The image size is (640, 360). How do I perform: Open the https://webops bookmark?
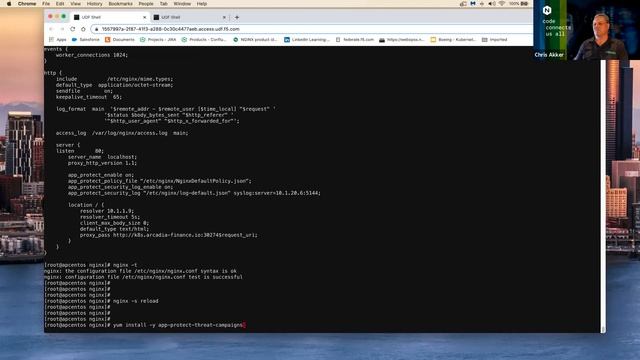[402, 40]
